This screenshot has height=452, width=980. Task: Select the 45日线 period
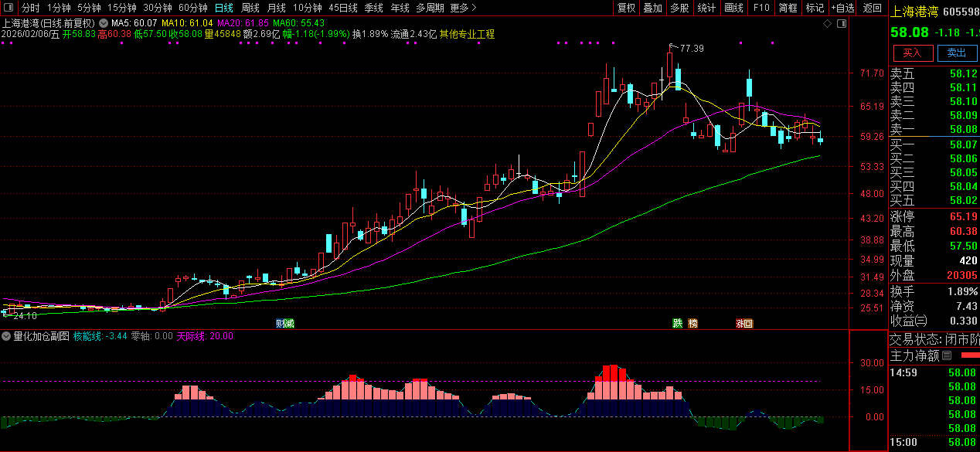coord(342,8)
